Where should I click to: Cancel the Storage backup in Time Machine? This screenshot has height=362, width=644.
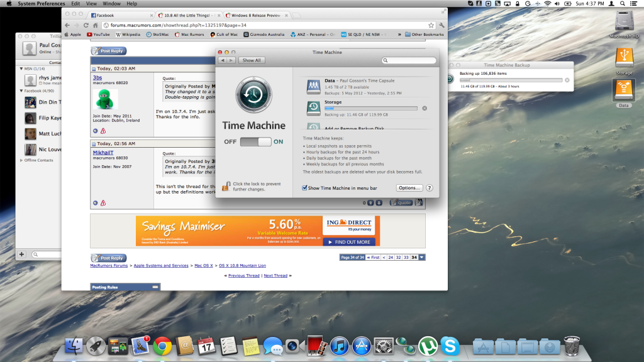tap(425, 108)
